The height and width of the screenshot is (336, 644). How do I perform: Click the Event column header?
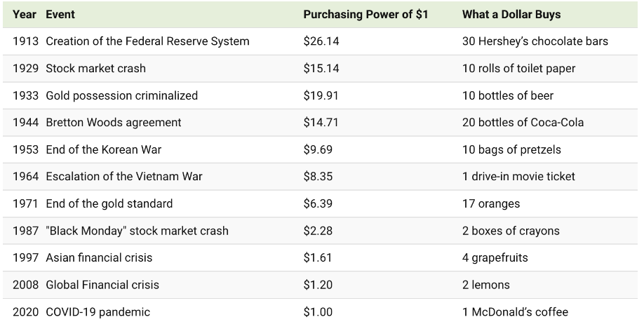[x=60, y=14]
